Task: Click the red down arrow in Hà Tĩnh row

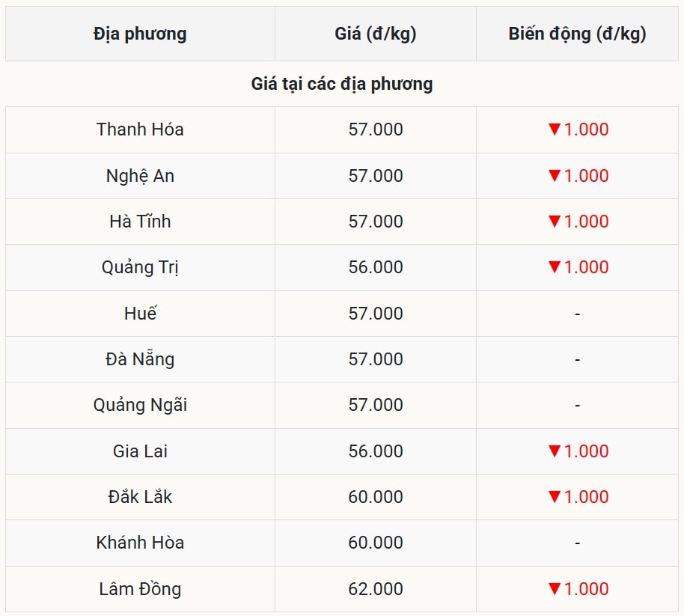Action: coord(555,222)
